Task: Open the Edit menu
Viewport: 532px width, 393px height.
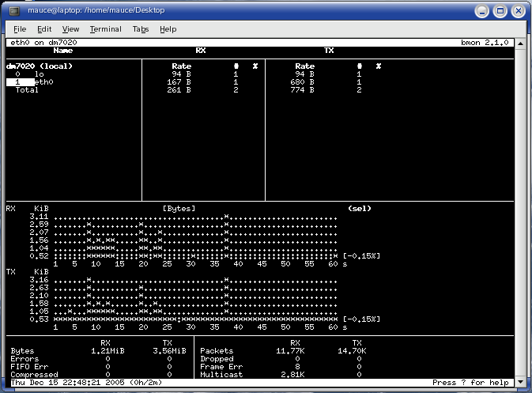Action: click(x=44, y=29)
